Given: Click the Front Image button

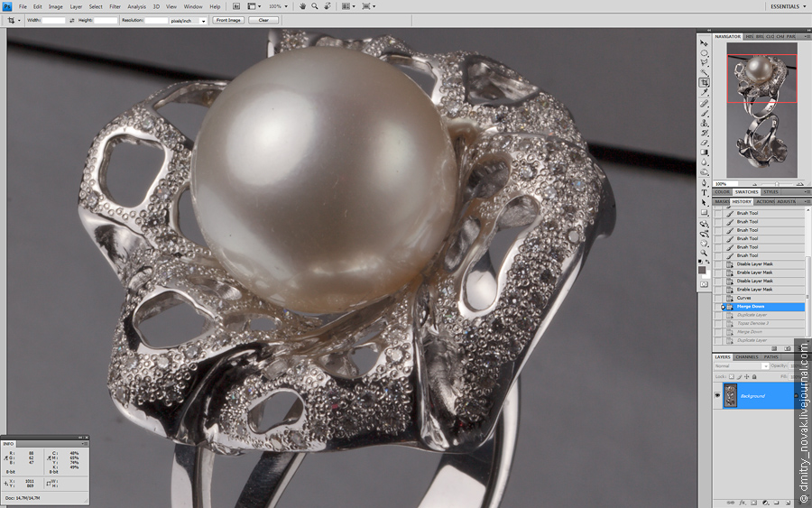Looking at the screenshot, I should point(228,20).
